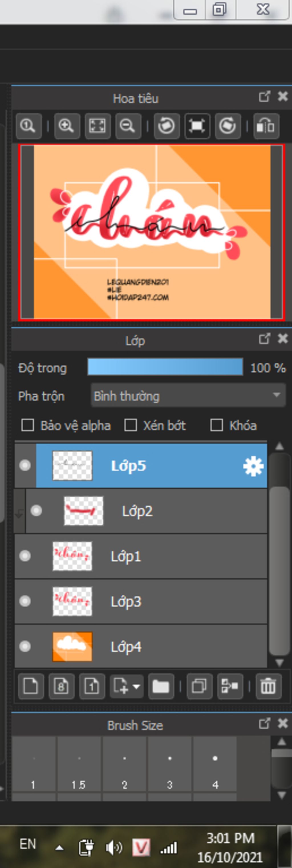The image size is (292, 868).
Task: Add a new layer folder
Action: (161, 686)
